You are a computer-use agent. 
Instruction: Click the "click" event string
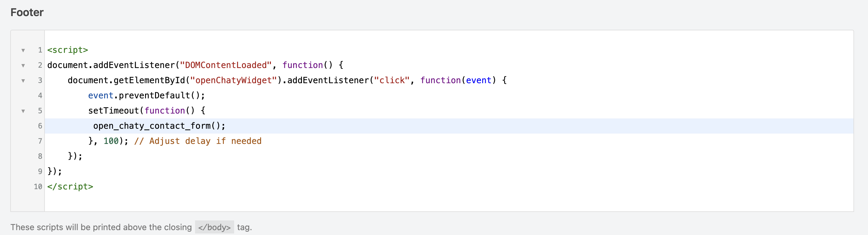pyautogui.click(x=392, y=80)
